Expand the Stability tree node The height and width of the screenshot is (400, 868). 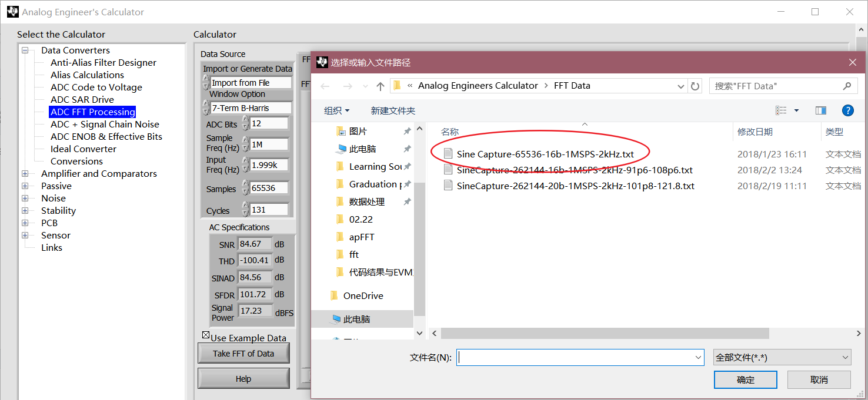point(25,211)
